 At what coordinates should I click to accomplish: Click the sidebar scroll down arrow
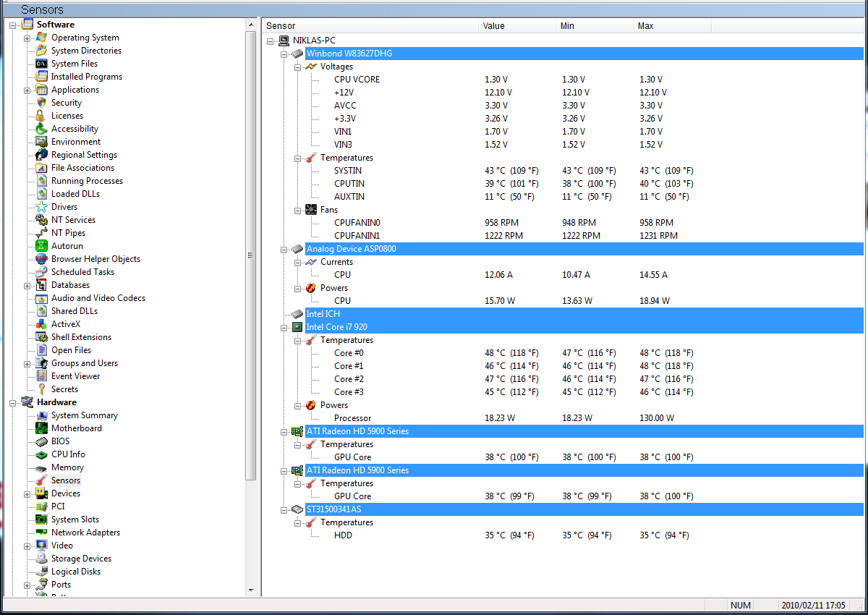click(x=251, y=590)
